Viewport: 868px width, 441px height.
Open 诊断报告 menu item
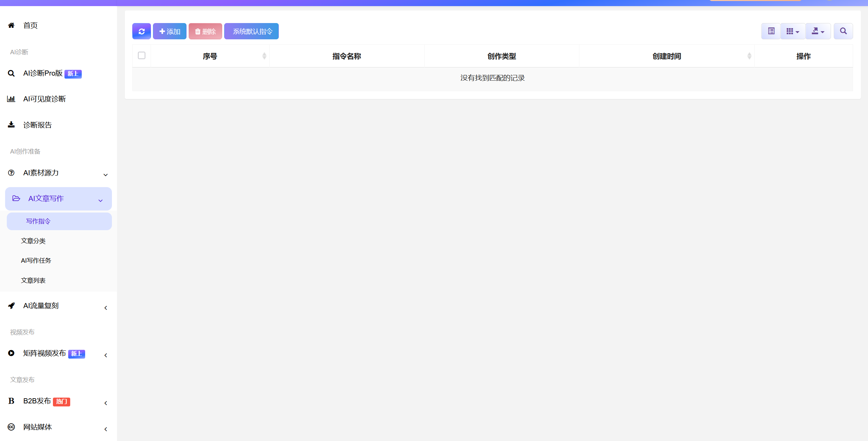coord(38,125)
